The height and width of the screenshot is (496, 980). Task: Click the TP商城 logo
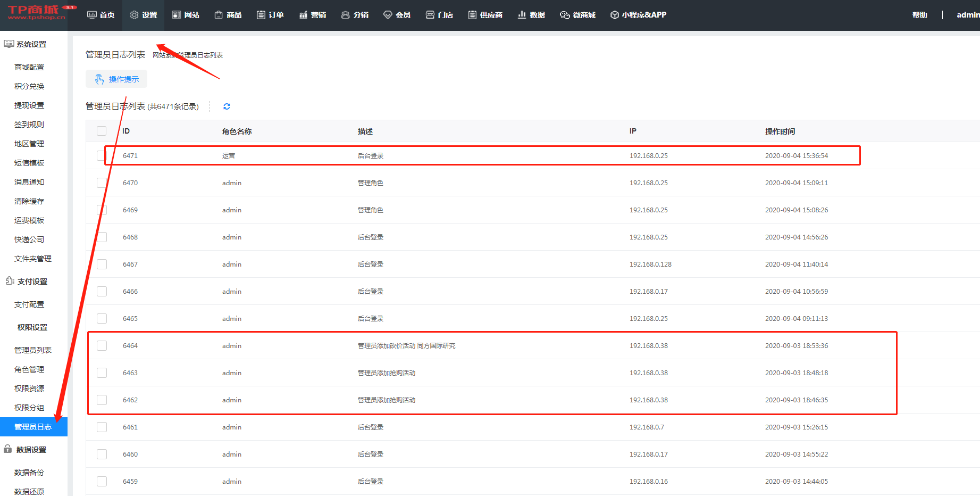(37, 13)
